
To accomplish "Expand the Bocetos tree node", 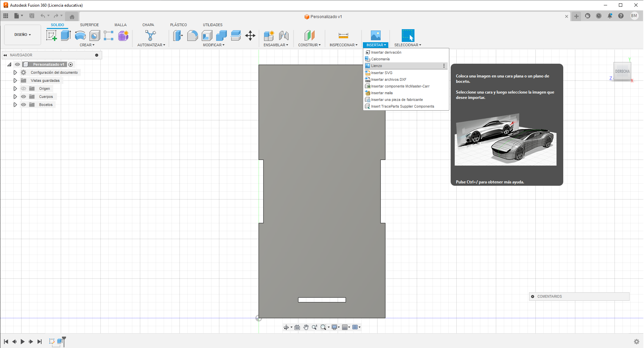I will click(x=15, y=105).
